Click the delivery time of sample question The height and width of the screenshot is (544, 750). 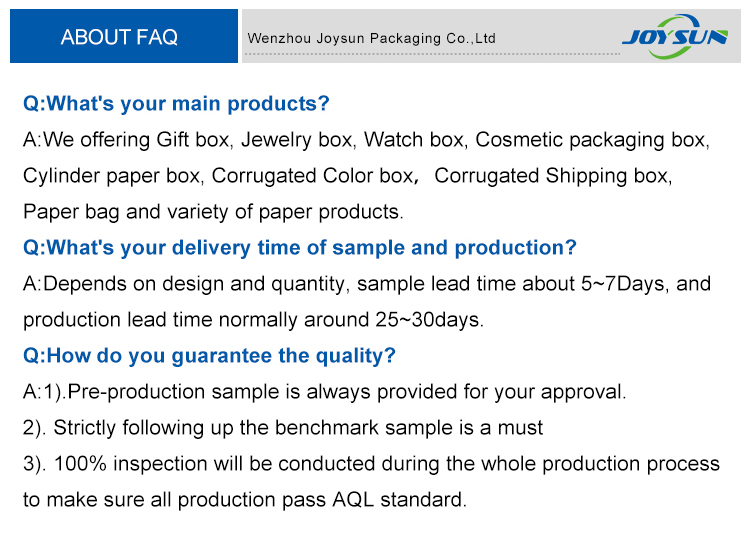coord(300,248)
